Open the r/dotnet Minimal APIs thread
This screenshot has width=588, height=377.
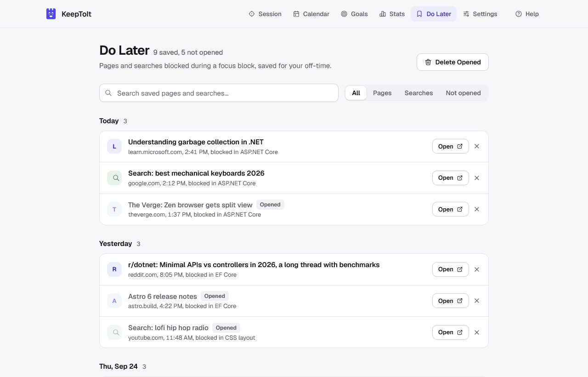(x=451, y=269)
